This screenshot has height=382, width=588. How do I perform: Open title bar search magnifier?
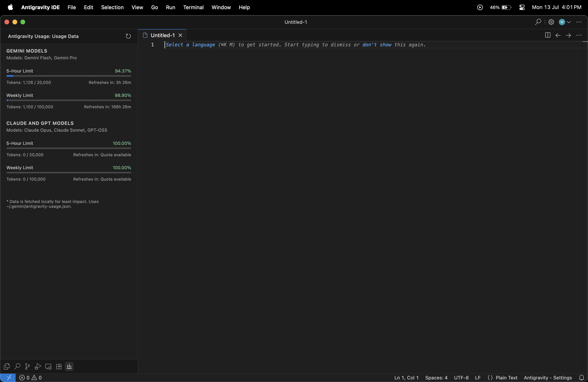(x=538, y=22)
